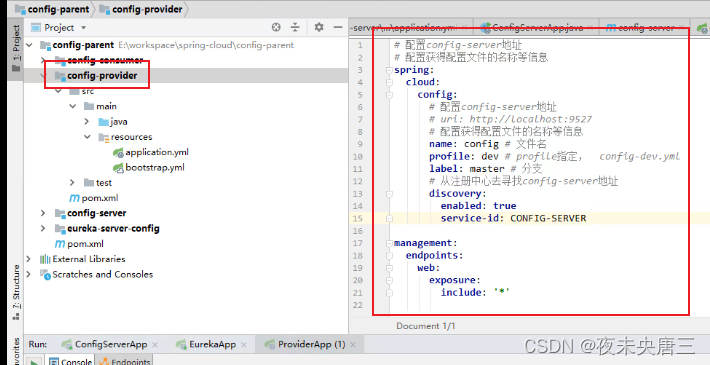Fold the discovery block at line 13

(x=389, y=194)
